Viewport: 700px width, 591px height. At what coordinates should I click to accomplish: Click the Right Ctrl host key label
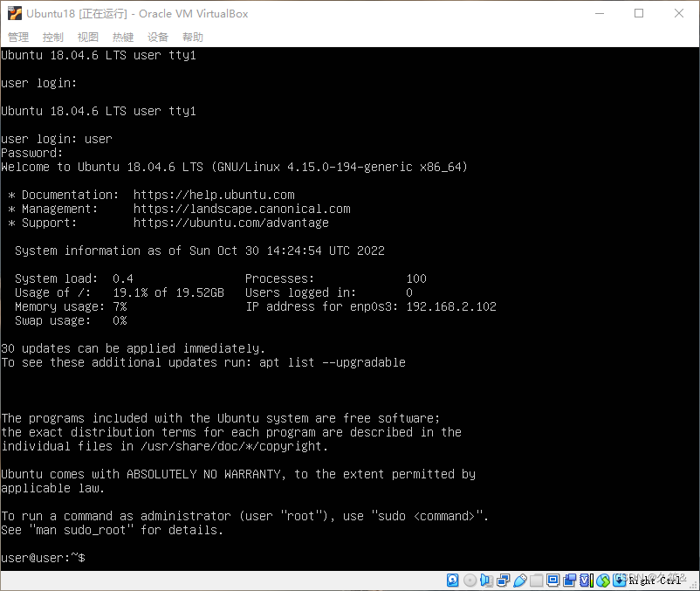(x=655, y=581)
